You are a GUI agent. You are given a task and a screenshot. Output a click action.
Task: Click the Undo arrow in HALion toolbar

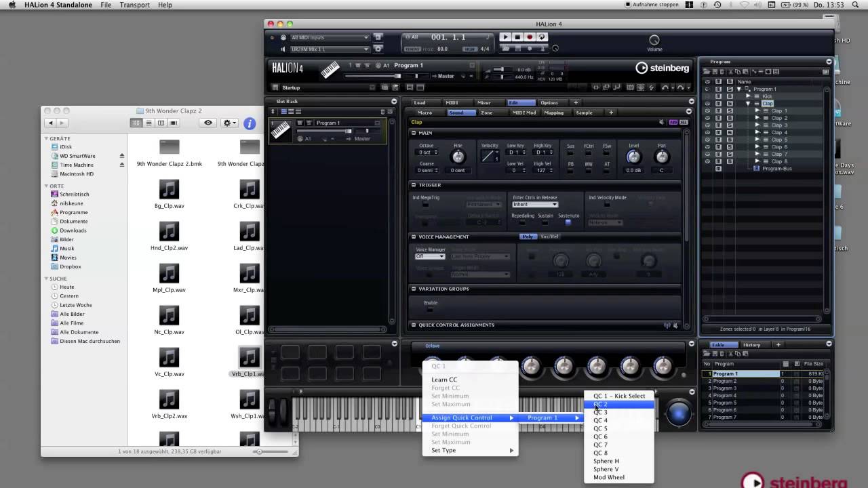point(665,87)
